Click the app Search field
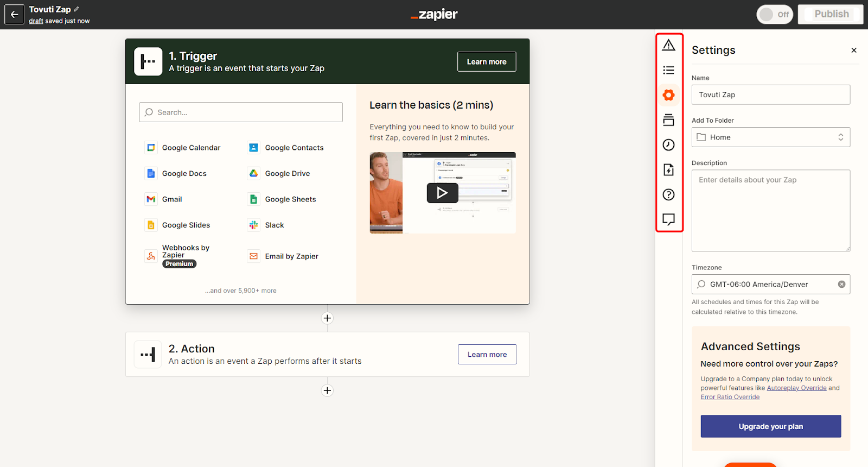Viewport: 868px width, 467px height. point(241,112)
